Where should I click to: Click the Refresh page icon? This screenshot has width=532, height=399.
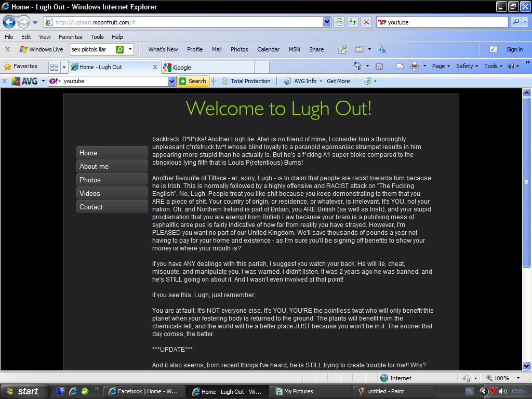(x=353, y=22)
